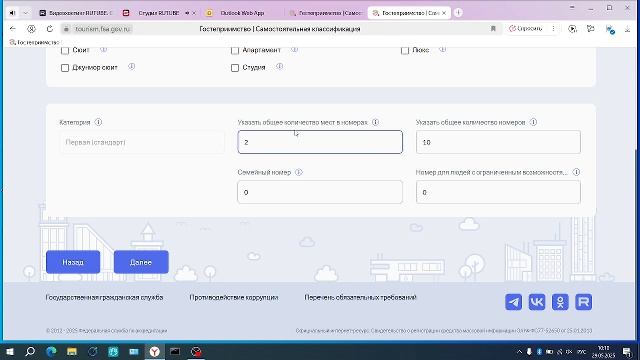Open Windows taskbar search
Screen dimensions: 640x360
click(x=30, y=351)
